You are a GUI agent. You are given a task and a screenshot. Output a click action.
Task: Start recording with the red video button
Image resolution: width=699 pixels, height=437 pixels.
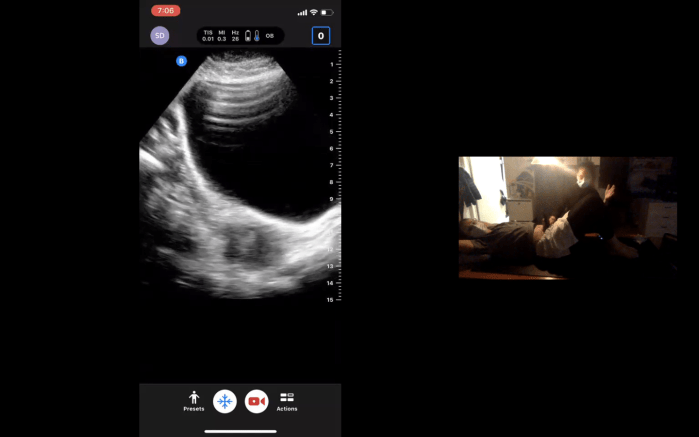click(x=257, y=401)
